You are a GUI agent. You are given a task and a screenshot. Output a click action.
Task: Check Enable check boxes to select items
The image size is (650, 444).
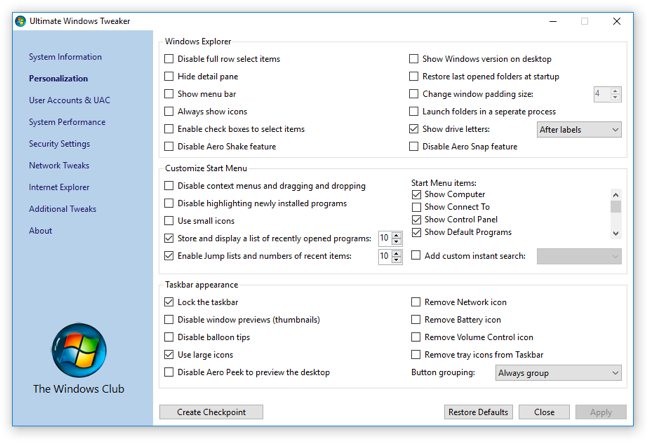coord(169,129)
